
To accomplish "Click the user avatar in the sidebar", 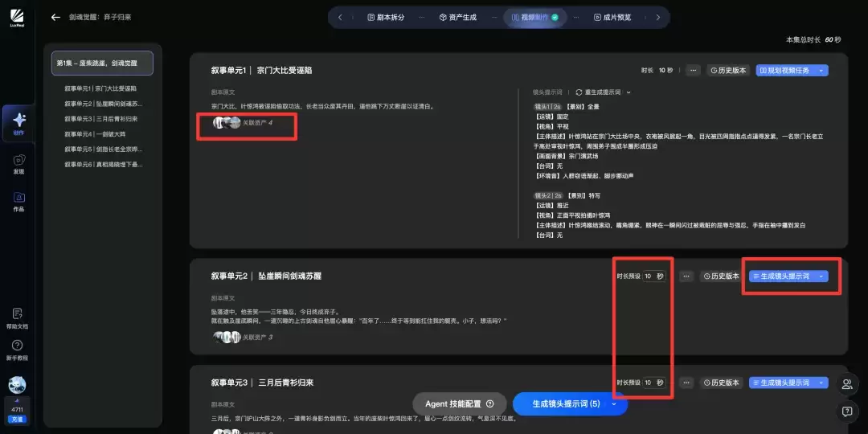I will point(17,385).
